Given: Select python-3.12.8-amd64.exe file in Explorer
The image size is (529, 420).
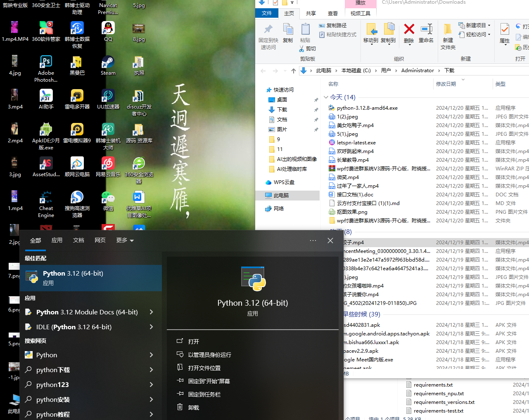Looking at the screenshot, I should click(x=367, y=108).
